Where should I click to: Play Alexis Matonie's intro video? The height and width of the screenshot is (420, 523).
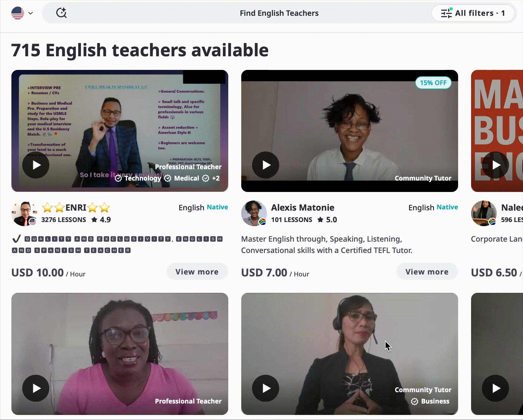coord(266,165)
